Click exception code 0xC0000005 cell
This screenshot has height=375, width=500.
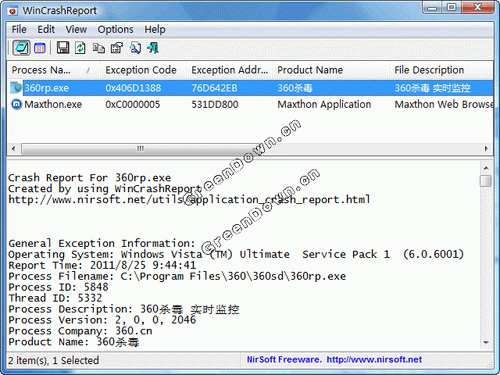coord(133,104)
